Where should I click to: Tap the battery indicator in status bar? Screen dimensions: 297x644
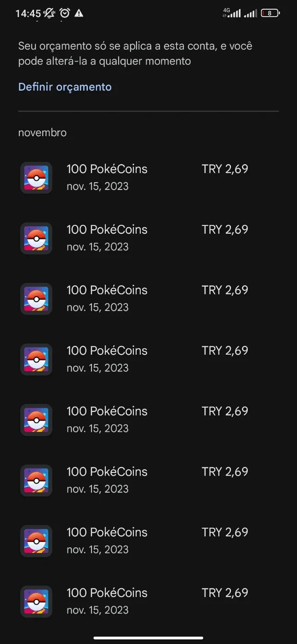coord(270,13)
